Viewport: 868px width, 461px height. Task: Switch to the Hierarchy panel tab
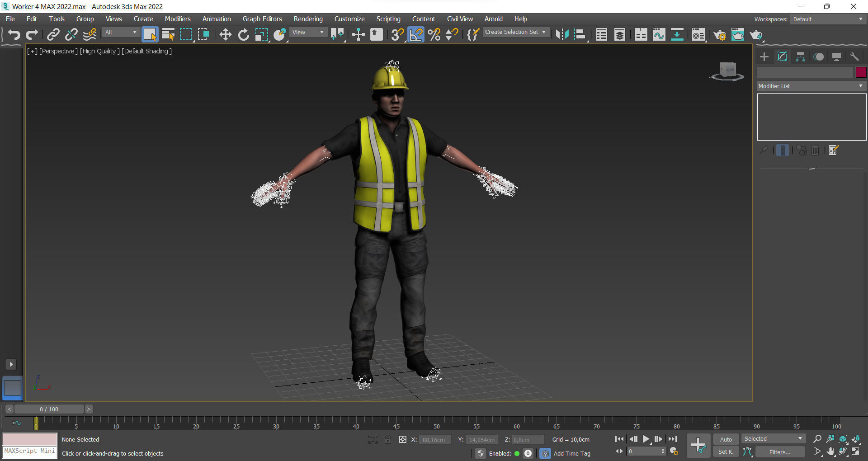point(800,57)
